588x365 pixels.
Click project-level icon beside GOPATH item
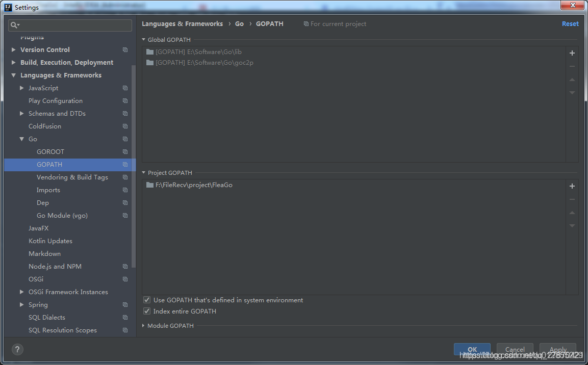click(125, 165)
